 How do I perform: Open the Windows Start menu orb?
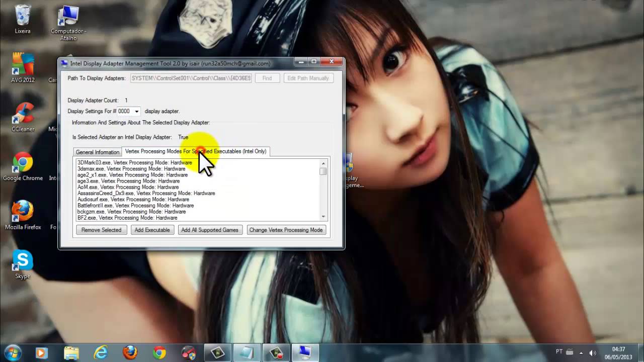[x=13, y=352]
